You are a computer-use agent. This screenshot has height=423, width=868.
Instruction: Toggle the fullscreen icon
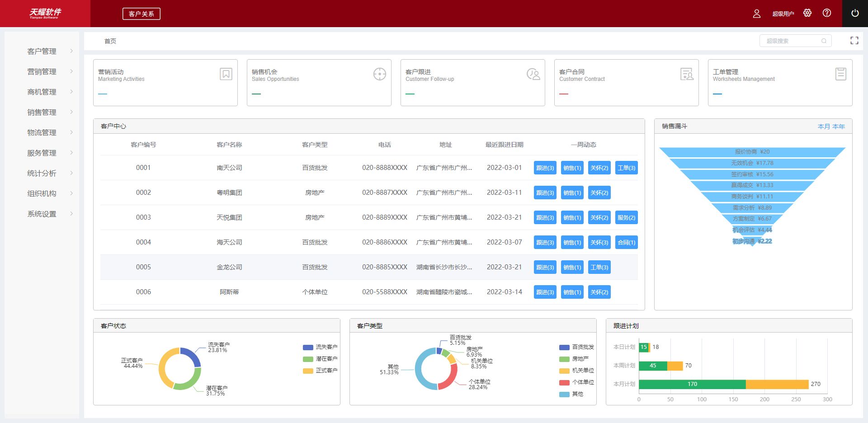tap(854, 41)
